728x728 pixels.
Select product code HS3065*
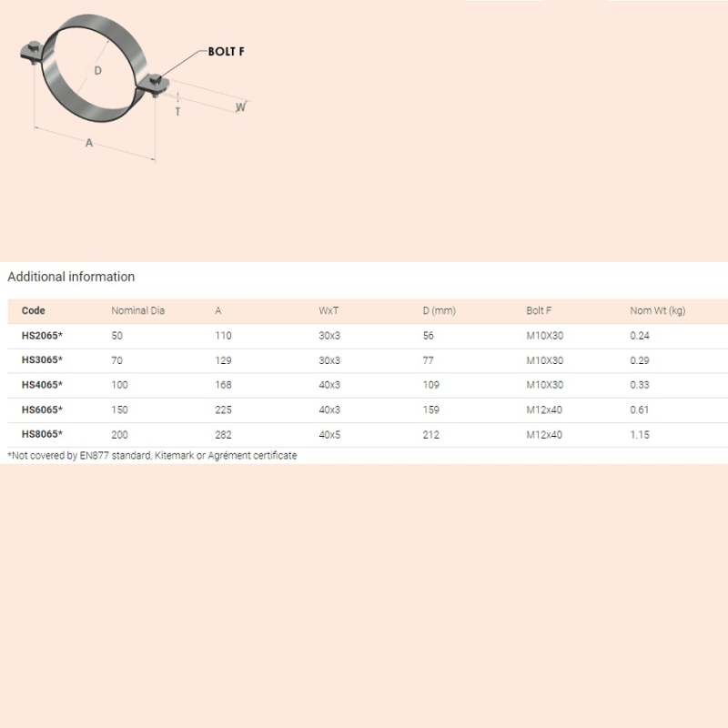pyautogui.click(x=42, y=361)
